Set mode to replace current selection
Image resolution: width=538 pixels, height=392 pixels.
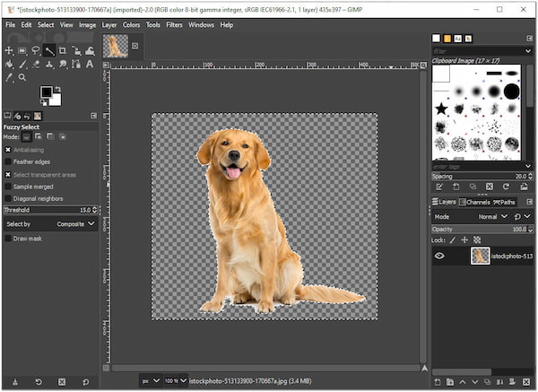(x=26, y=137)
